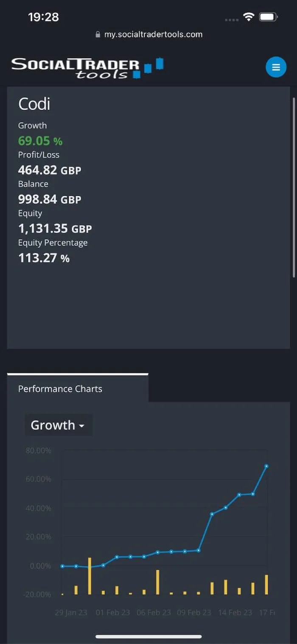Expand the Growth chart type dropdown

point(58,425)
